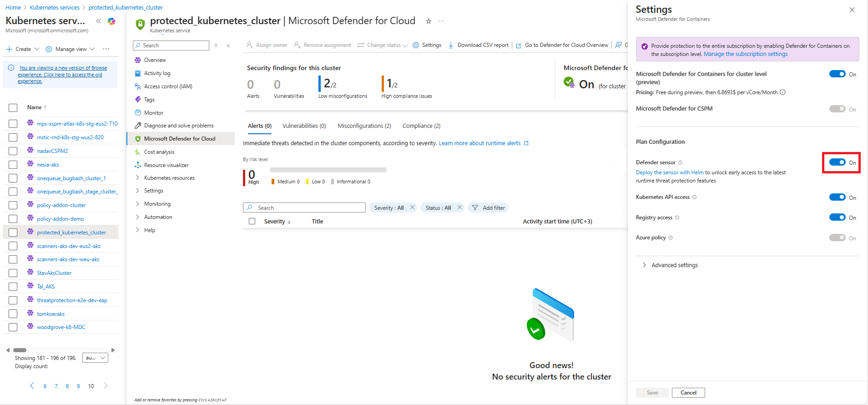Toggle the Kubernetes API access switch
This screenshot has height=405, width=868.
point(837,197)
